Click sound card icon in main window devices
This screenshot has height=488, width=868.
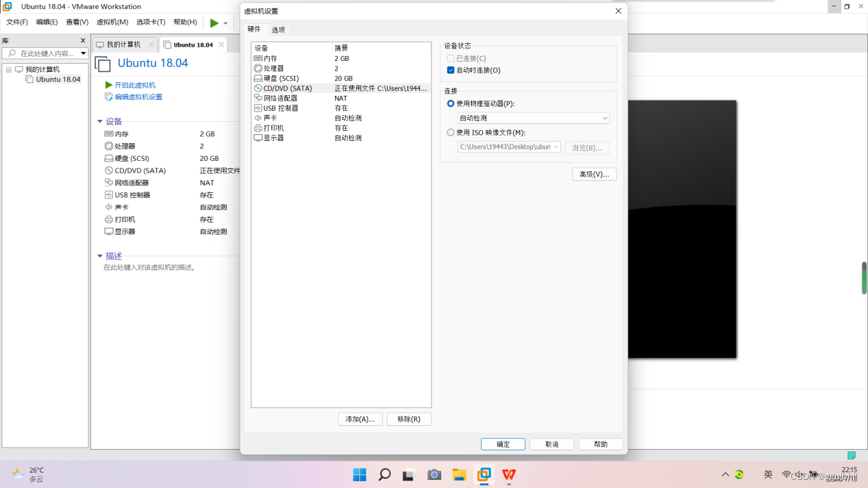[x=109, y=207]
